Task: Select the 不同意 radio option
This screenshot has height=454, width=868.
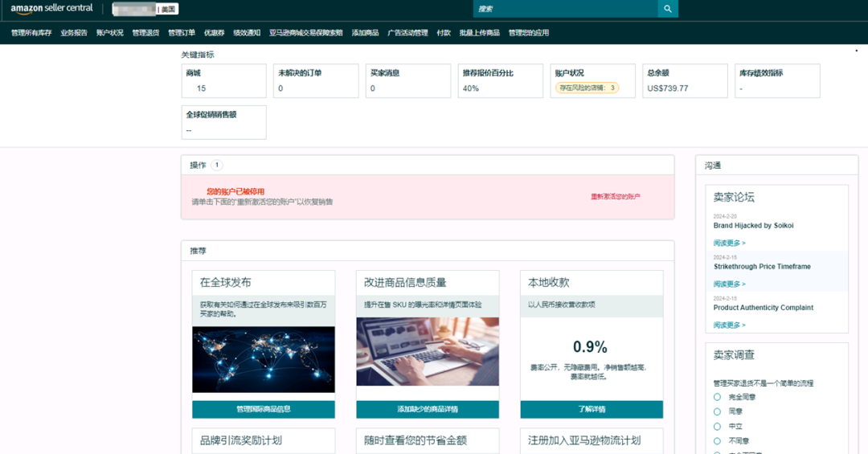Action: click(x=718, y=440)
